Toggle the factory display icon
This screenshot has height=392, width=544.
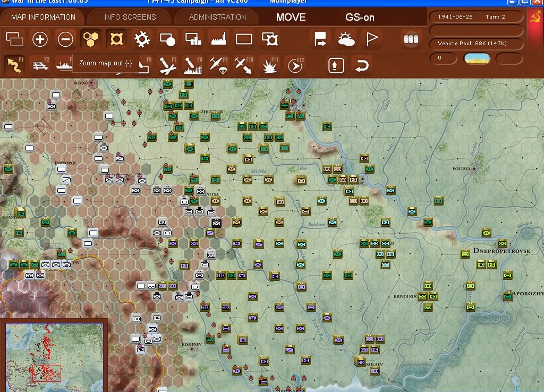point(218,39)
